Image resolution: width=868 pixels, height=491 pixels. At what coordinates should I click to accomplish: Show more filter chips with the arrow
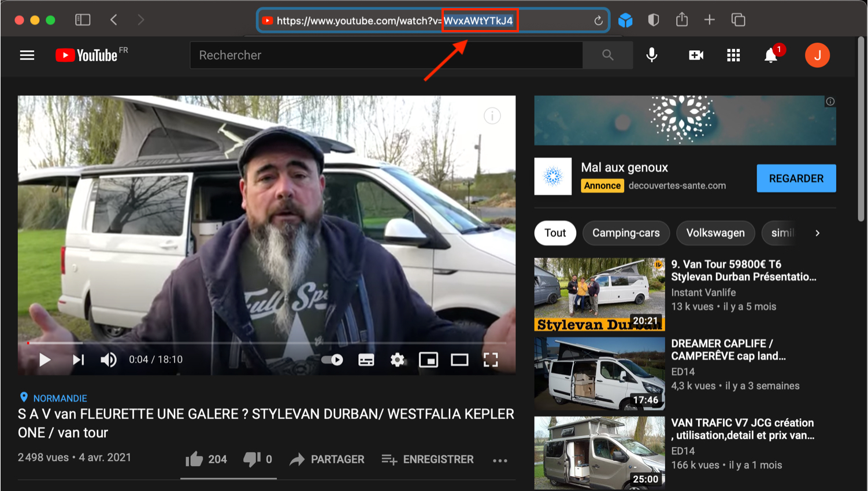coord(817,233)
